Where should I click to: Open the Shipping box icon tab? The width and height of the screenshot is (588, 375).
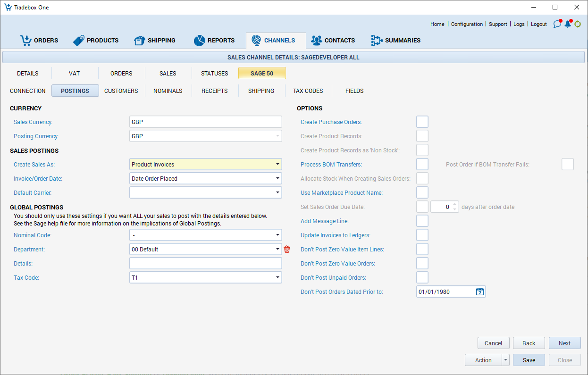pos(155,41)
